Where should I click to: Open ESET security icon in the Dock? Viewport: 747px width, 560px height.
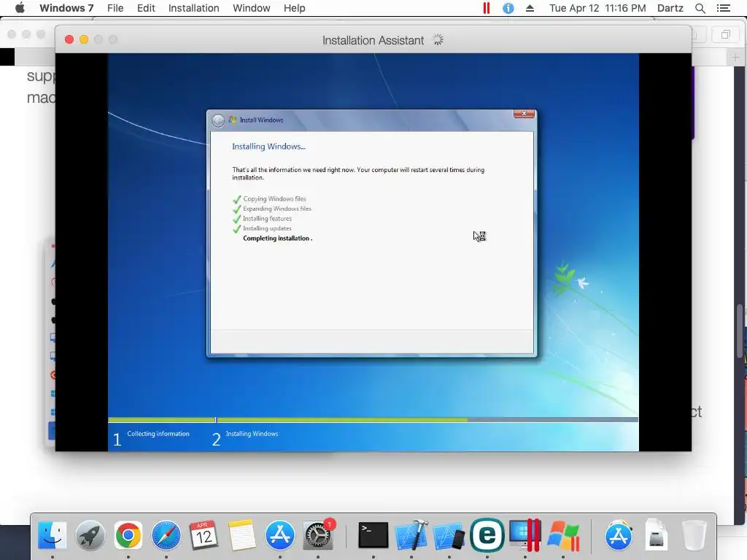[487, 534]
